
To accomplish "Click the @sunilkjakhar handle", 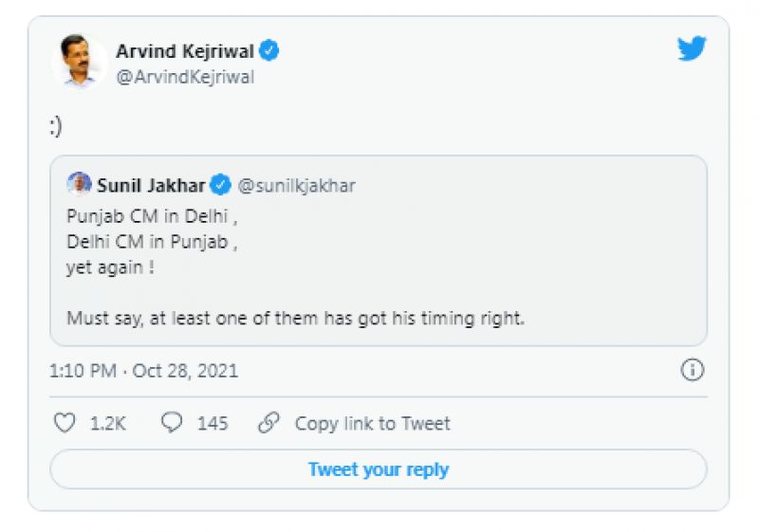I will click(x=296, y=185).
